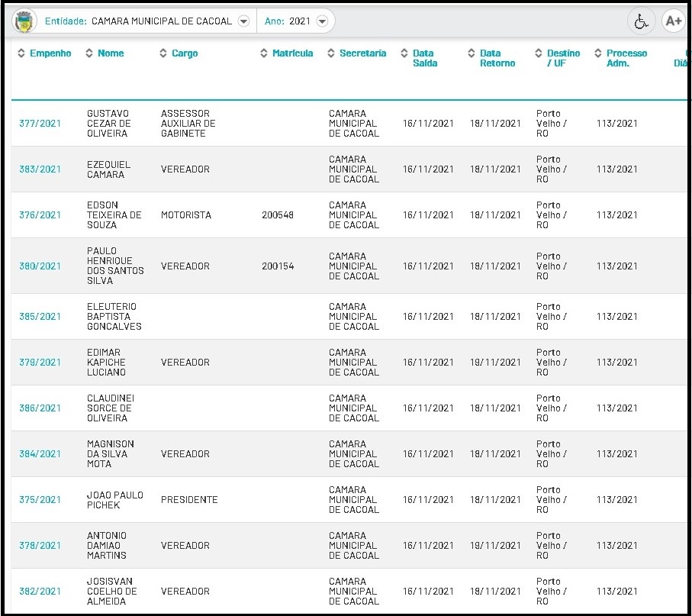Open empenho link 380/2021
Image resolution: width=692 pixels, height=616 pixels.
pyautogui.click(x=40, y=266)
